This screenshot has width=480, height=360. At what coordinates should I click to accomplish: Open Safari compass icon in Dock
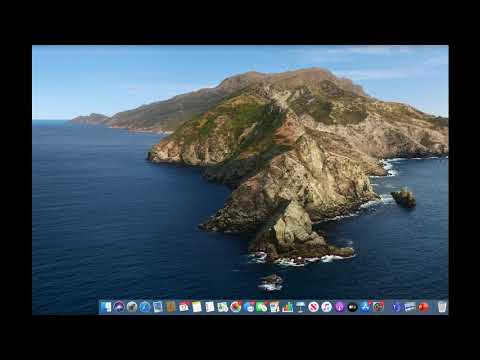(x=145, y=307)
